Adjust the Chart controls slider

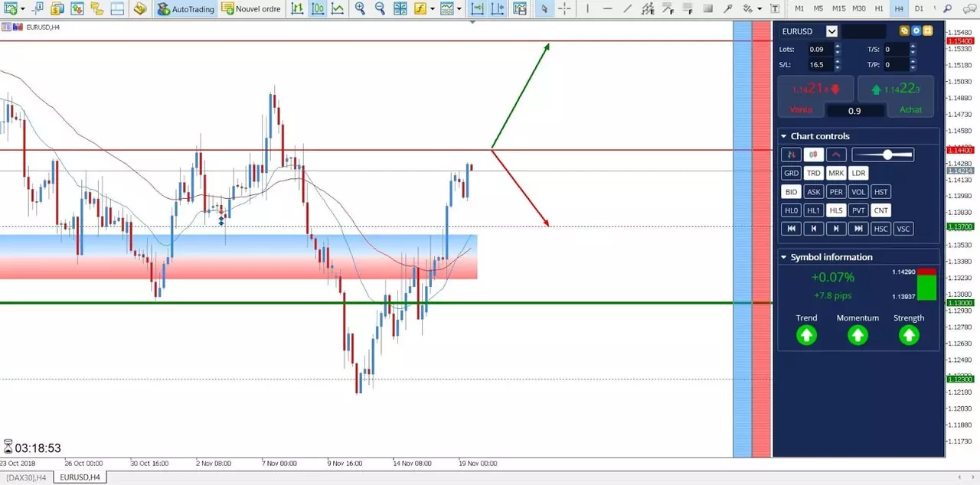pyautogui.click(x=883, y=155)
